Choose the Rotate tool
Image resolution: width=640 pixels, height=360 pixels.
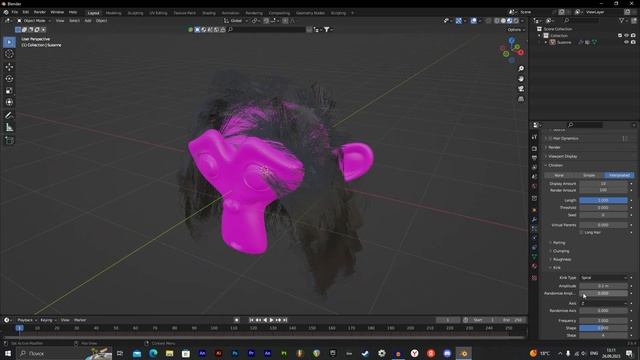pyautogui.click(x=9, y=79)
